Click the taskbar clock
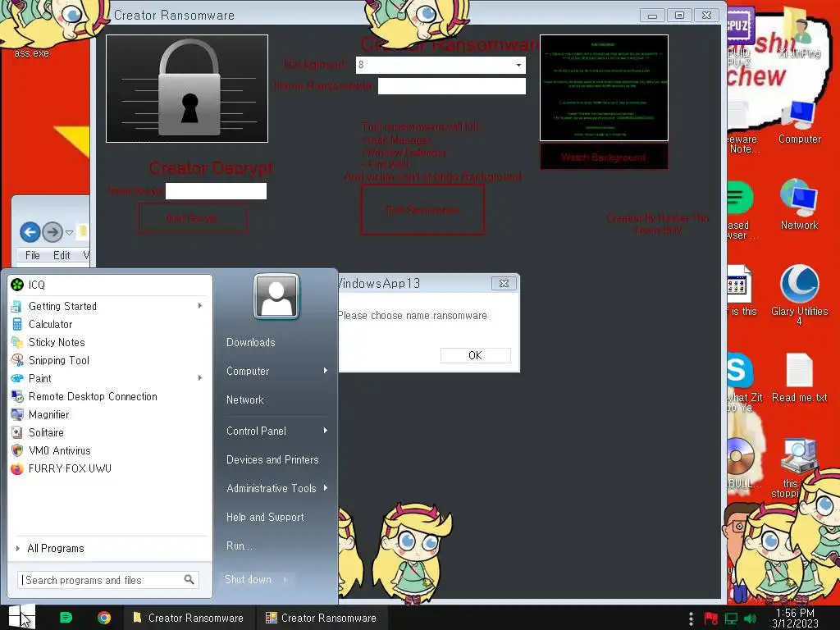The image size is (840, 630). point(795,619)
